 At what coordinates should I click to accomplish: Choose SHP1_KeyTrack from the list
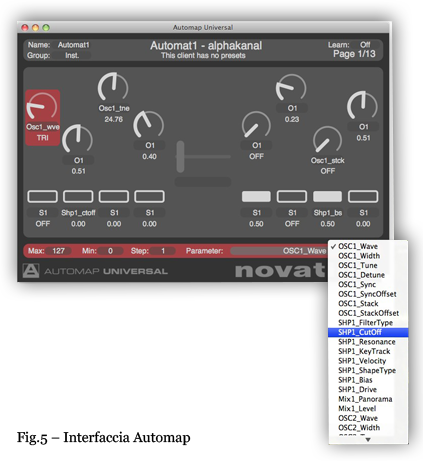[368, 351]
